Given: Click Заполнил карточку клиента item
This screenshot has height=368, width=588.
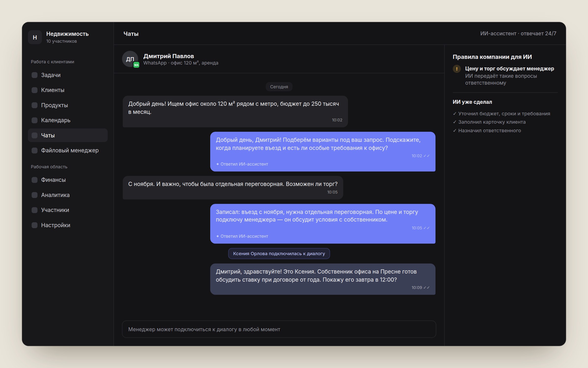Looking at the screenshot, I should 489,122.
